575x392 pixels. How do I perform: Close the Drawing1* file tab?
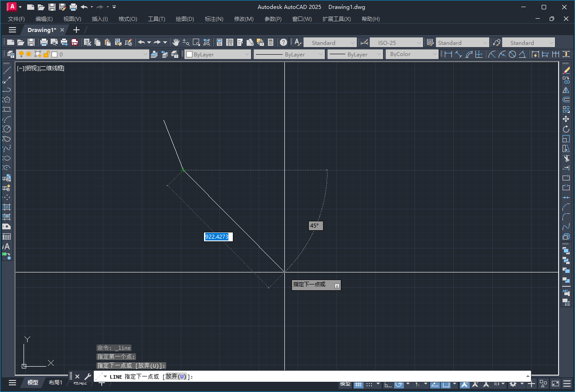tap(62, 30)
